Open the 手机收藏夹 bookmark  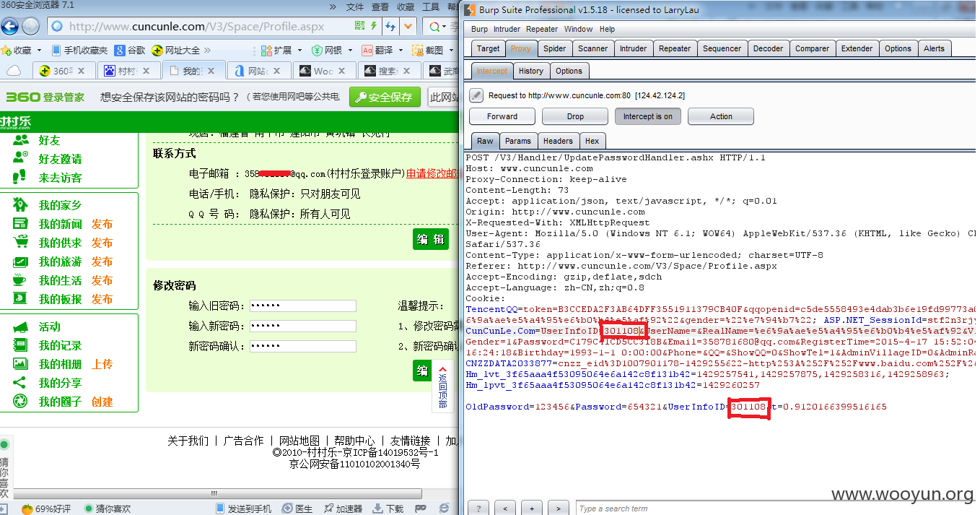coord(79,51)
